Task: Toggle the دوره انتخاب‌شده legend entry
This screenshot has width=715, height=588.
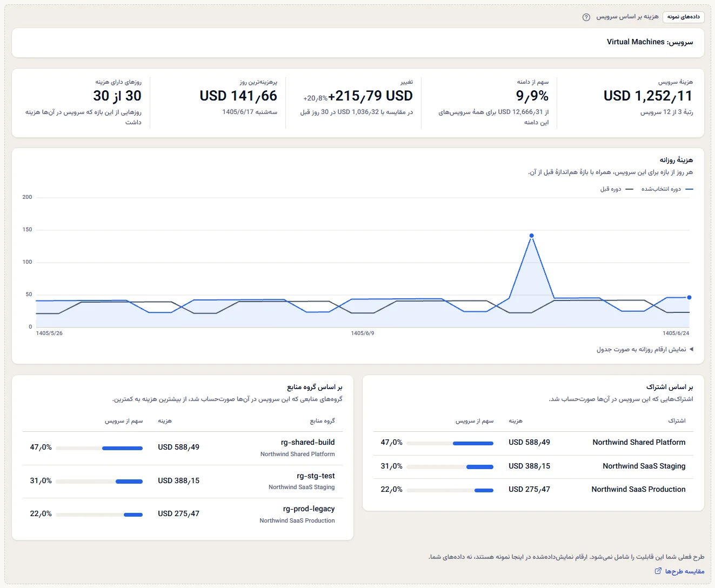Action: pos(667,189)
